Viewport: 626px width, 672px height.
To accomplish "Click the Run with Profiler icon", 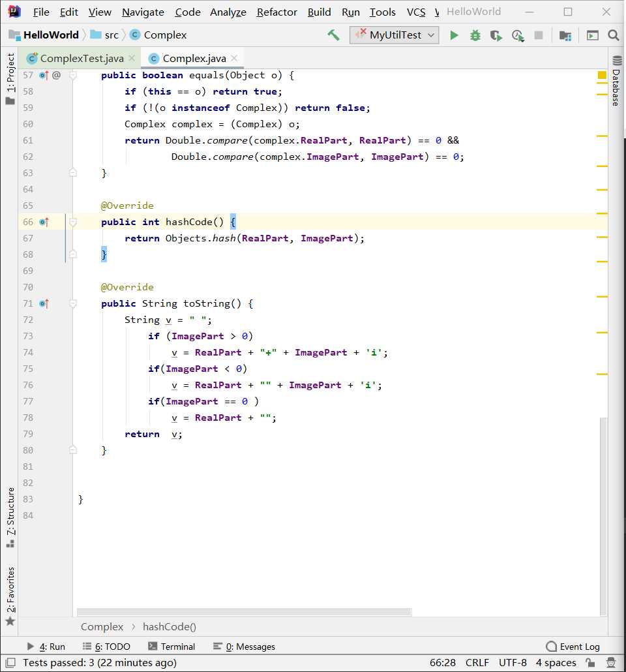I will tap(518, 35).
